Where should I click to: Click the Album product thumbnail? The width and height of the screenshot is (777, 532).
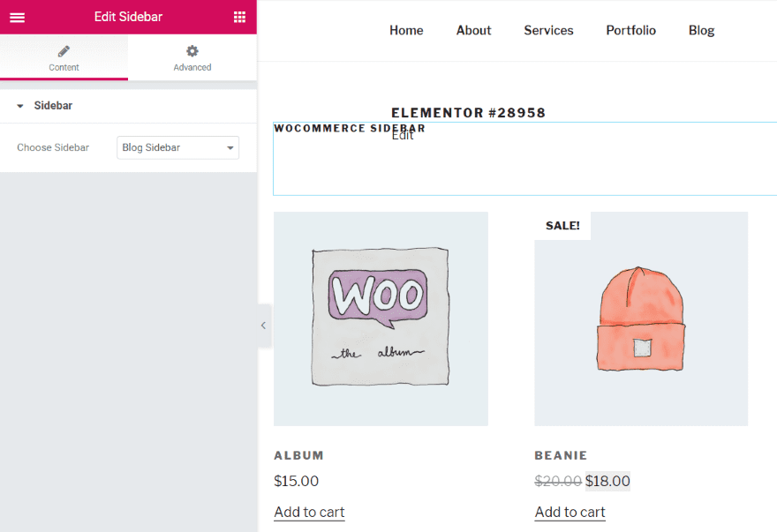click(x=381, y=318)
